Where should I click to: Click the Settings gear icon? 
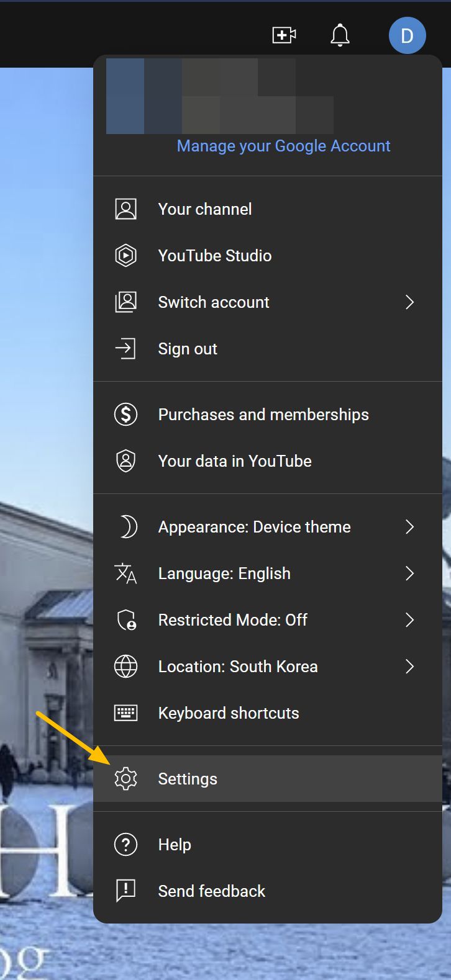(125, 779)
